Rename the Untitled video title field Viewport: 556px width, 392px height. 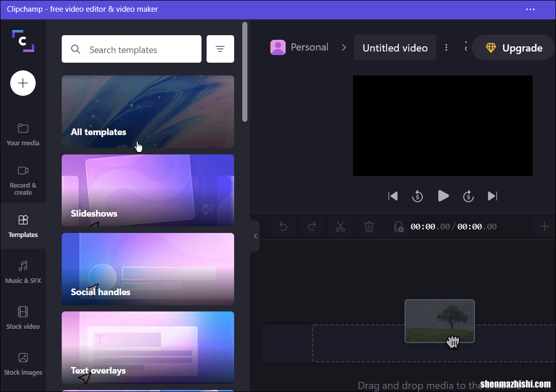click(395, 48)
